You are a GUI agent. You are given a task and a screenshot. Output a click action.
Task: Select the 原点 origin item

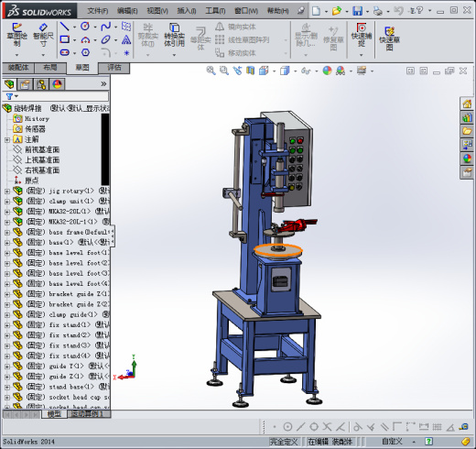32,181
